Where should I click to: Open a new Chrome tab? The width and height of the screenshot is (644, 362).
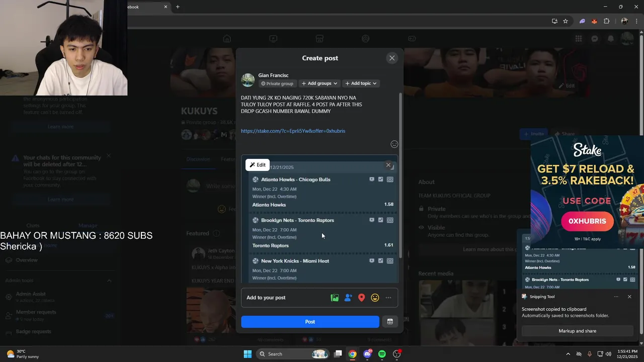(x=178, y=7)
